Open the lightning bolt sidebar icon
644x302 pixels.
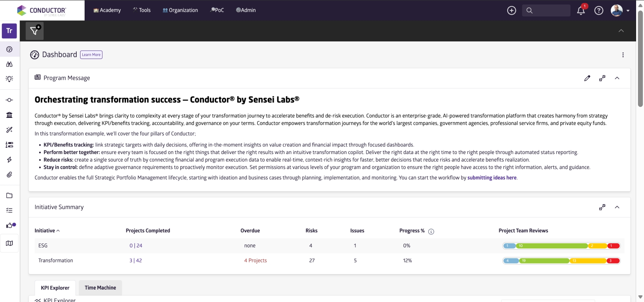9,160
